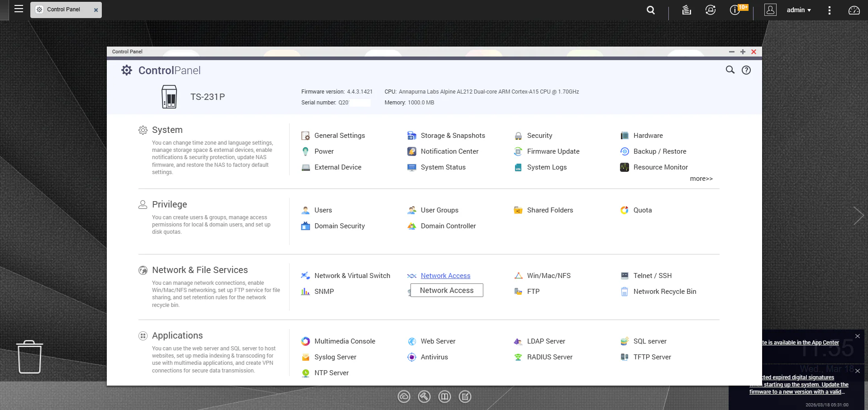Open the Privilege category heading
Image resolution: width=868 pixels, height=410 pixels.
[x=169, y=204]
